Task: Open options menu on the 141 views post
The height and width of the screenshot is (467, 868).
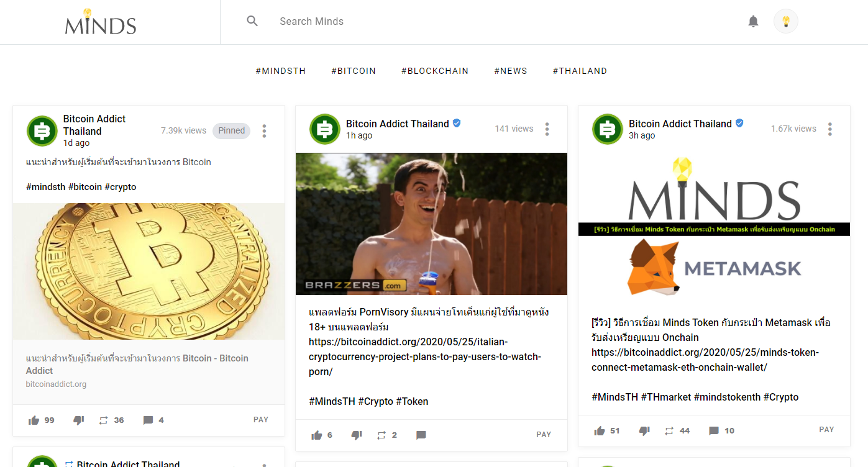Action: point(547,129)
